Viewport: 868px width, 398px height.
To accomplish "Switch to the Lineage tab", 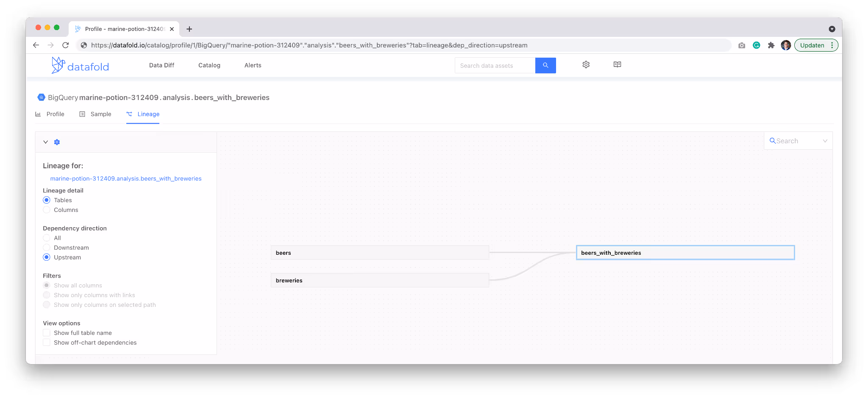I will point(143,114).
